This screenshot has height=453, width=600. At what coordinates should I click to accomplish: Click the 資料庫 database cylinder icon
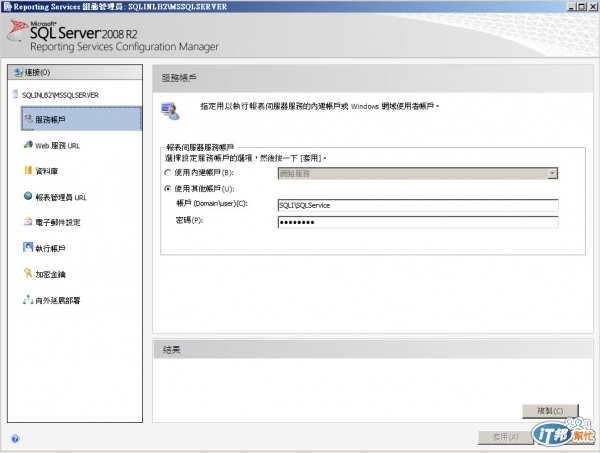click(x=28, y=170)
